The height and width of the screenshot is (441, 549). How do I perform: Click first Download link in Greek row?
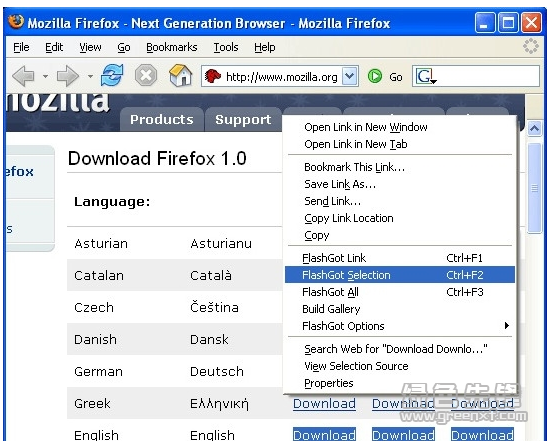324,404
